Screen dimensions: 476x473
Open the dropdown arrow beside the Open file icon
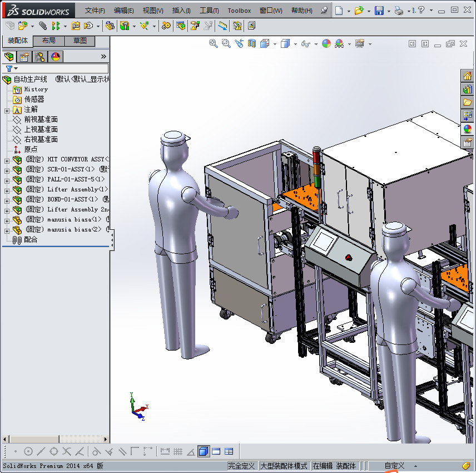pyautogui.click(x=368, y=11)
